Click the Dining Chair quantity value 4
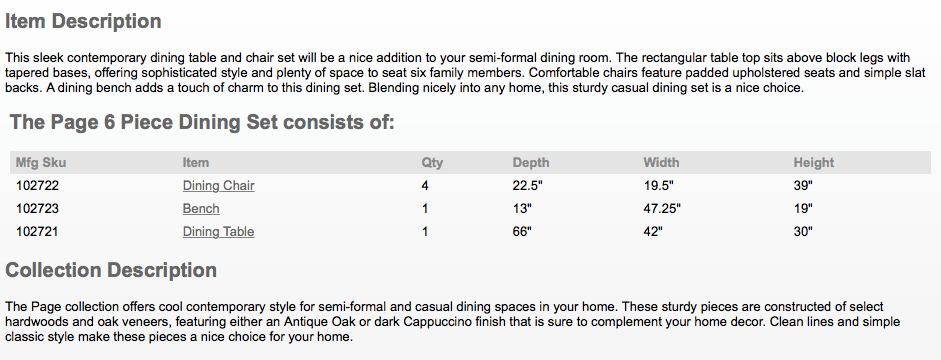 coord(425,186)
